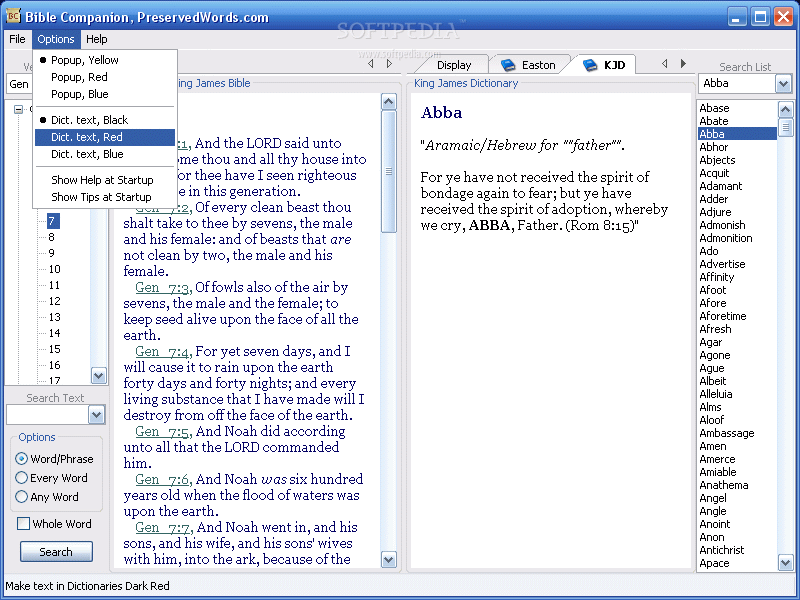
Task: Maximize the Bible Companion window
Action: pyautogui.click(x=760, y=17)
